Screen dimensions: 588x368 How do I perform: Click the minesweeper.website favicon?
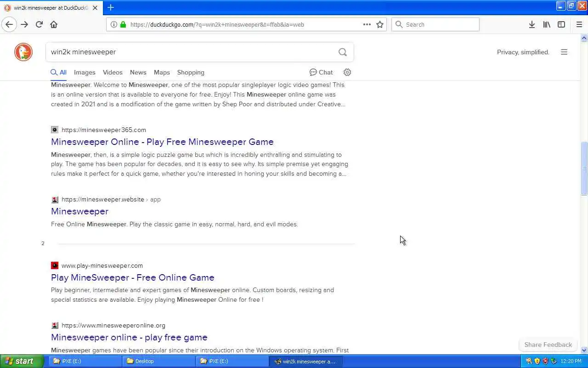click(x=55, y=199)
